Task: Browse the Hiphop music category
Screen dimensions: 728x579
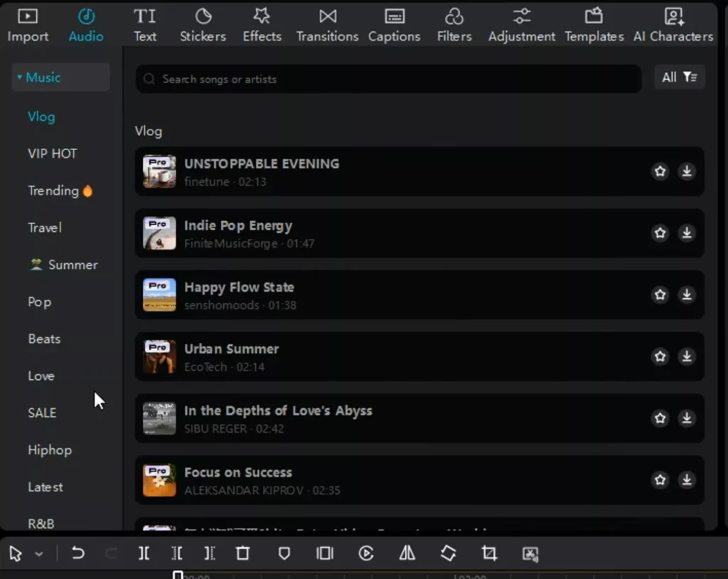Action: [x=50, y=450]
